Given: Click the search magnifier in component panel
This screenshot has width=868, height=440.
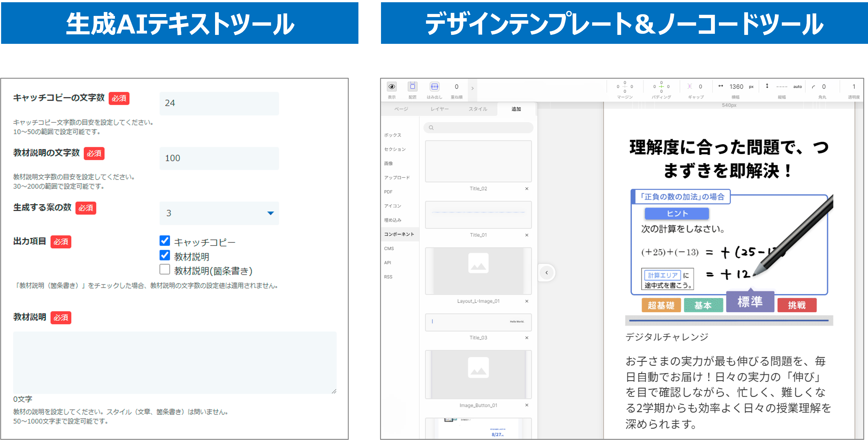Looking at the screenshot, I should (x=431, y=127).
